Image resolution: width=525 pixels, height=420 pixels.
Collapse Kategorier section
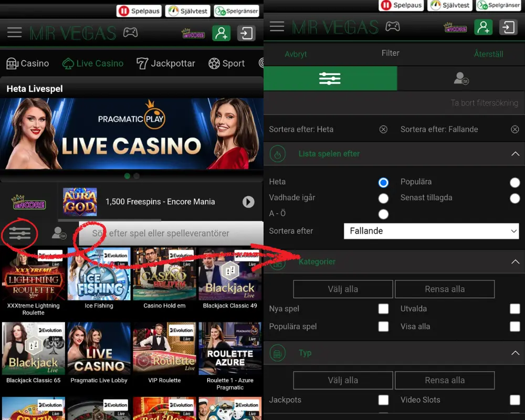(x=516, y=262)
